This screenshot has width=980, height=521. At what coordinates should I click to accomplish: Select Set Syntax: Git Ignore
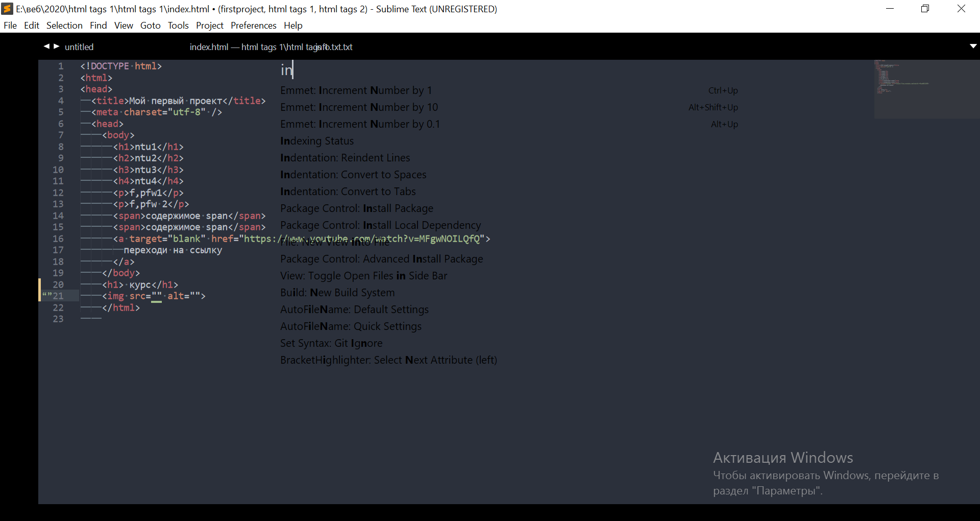(x=509, y=343)
